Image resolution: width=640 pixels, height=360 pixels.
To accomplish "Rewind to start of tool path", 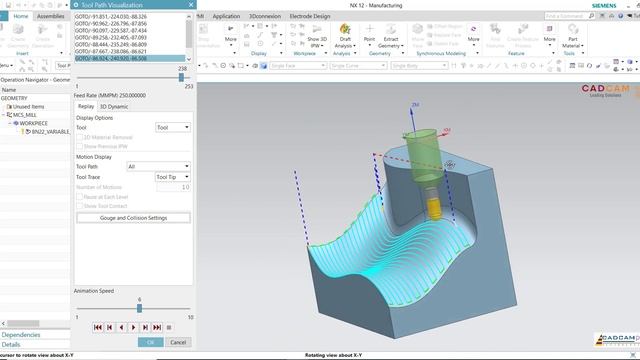I will coord(98,327).
